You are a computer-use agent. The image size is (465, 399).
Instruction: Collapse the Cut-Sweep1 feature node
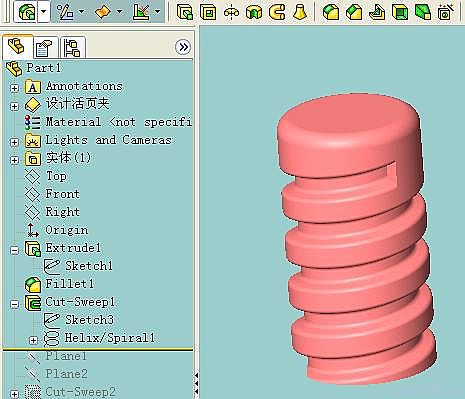14,304
